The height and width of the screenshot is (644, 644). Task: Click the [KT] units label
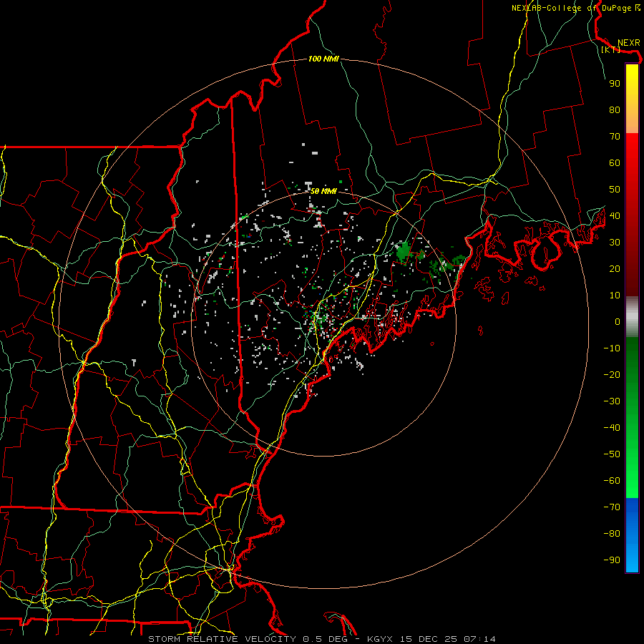click(x=610, y=49)
